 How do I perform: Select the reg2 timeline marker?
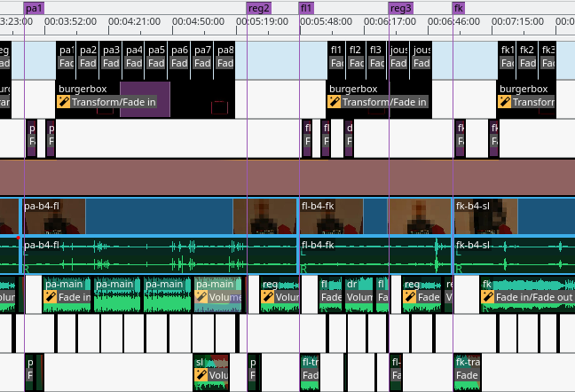pos(258,8)
